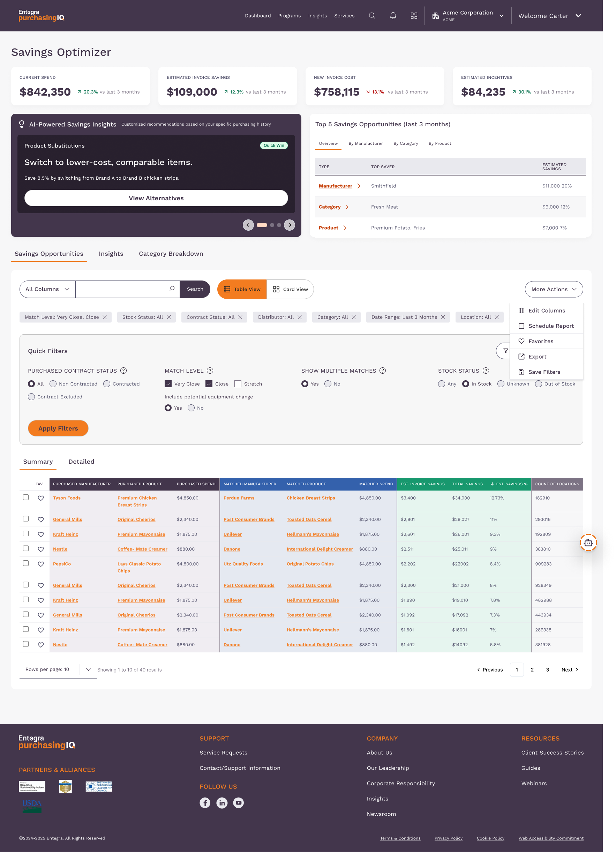This screenshot has height=852, width=616.
Task: Open the chatbot assistant icon
Action: 588,543
